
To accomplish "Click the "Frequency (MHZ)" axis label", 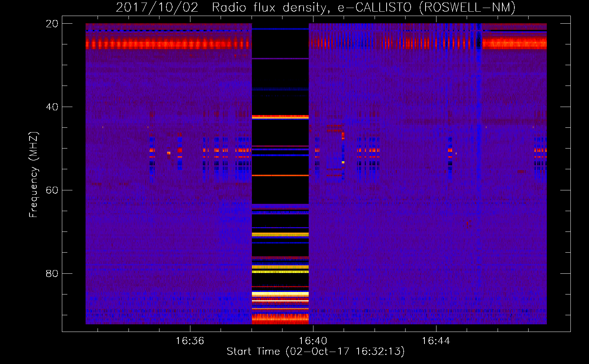I will pos(33,174).
